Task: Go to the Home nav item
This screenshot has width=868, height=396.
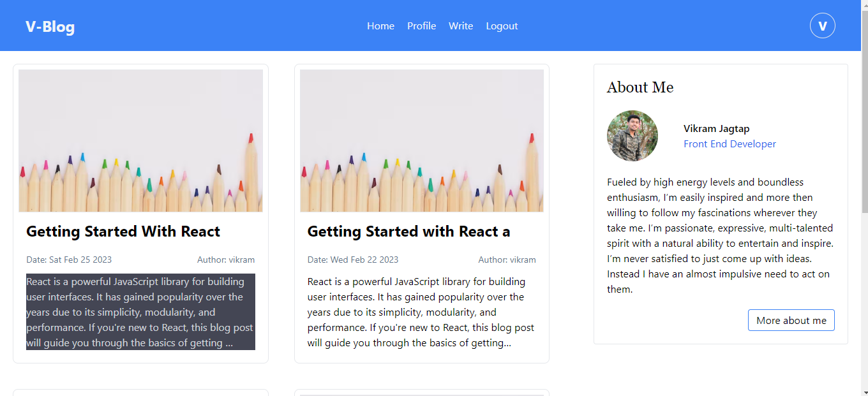Action: click(380, 26)
